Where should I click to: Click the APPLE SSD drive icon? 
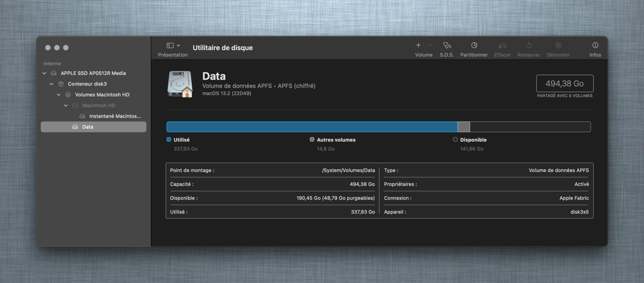54,73
